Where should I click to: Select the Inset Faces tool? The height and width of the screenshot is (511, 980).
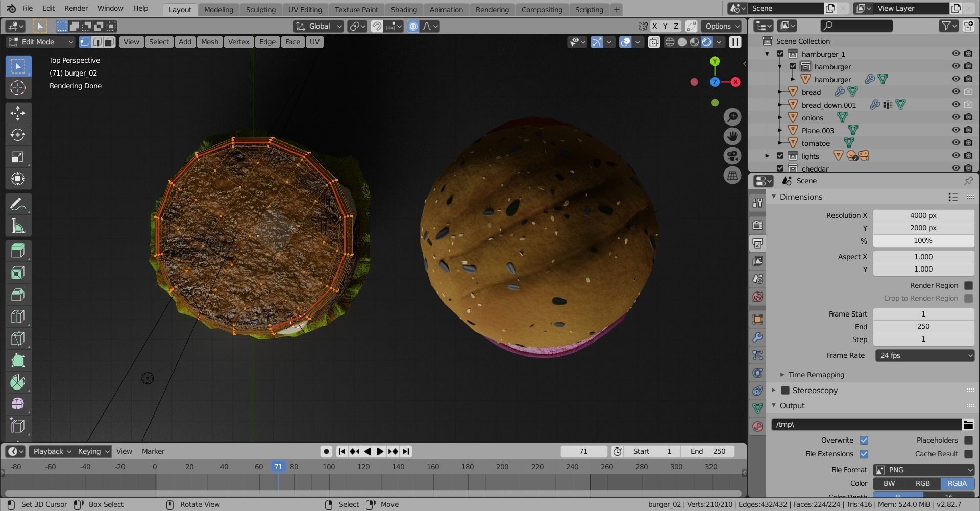coord(18,273)
